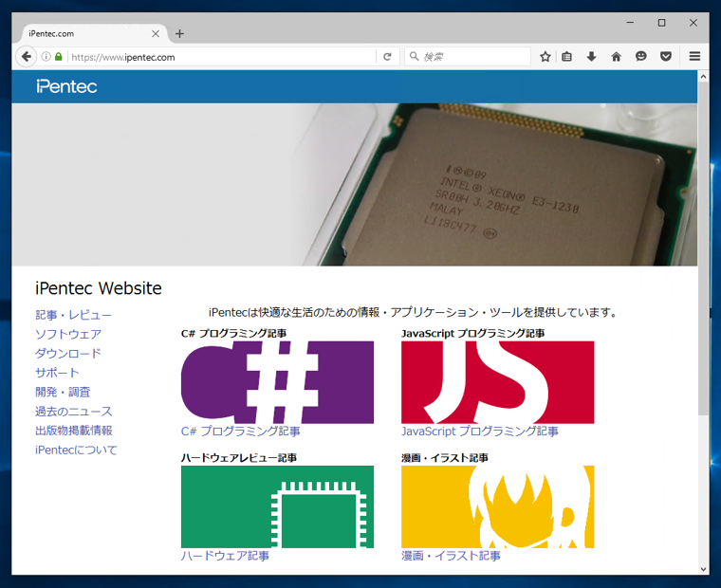Focus the URL address bar
The width and height of the screenshot is (721, 588).
pos(223,57)
